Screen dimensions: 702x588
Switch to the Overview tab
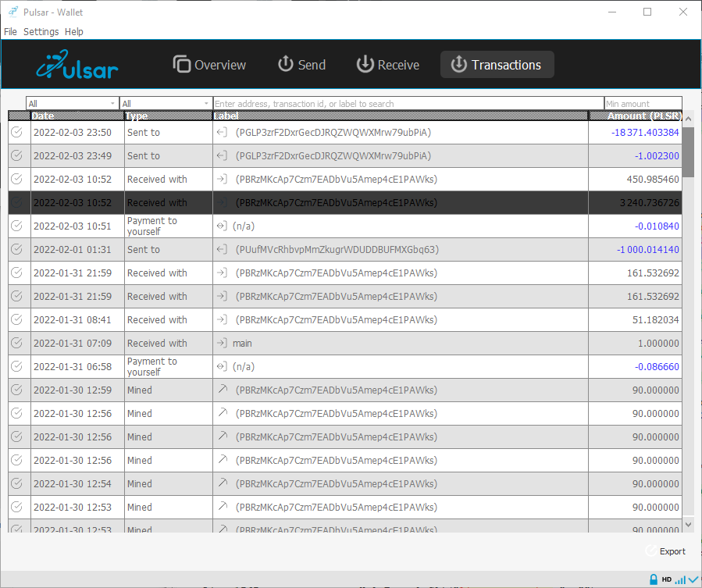click(209, 65)
